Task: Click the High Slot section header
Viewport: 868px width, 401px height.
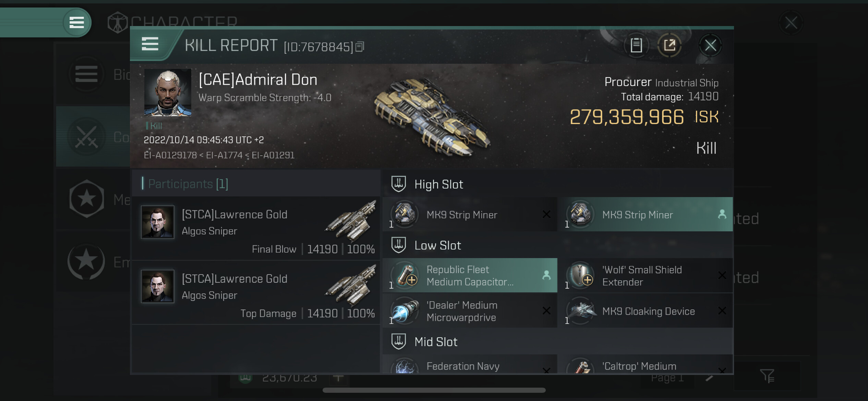Action: 438,184
